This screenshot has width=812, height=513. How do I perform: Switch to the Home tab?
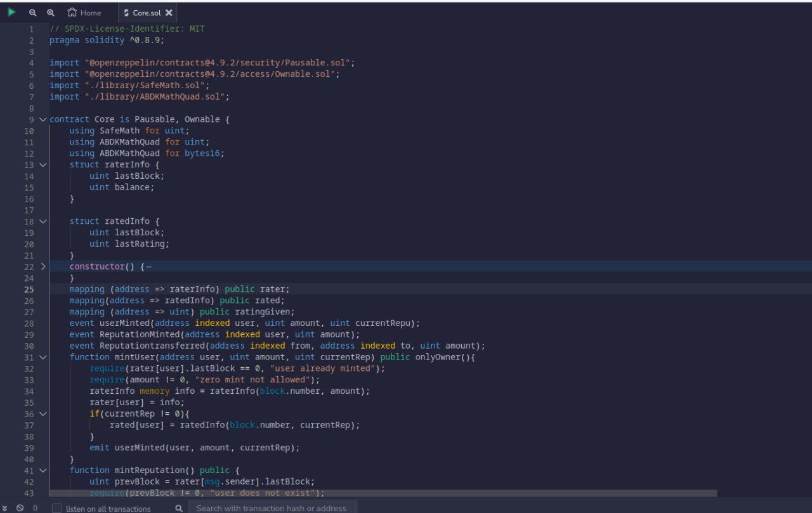pos(84,13)
